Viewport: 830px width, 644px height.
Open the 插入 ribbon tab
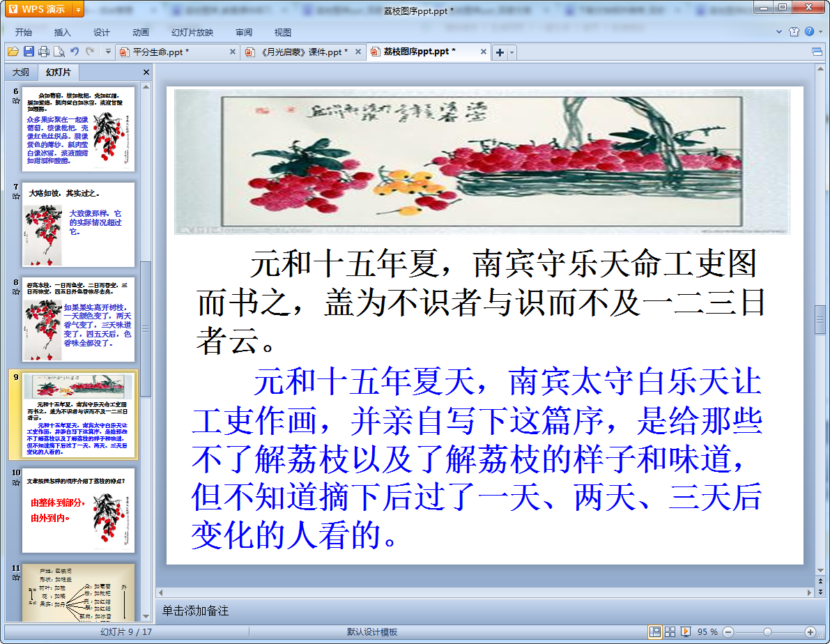click(63, 32)
